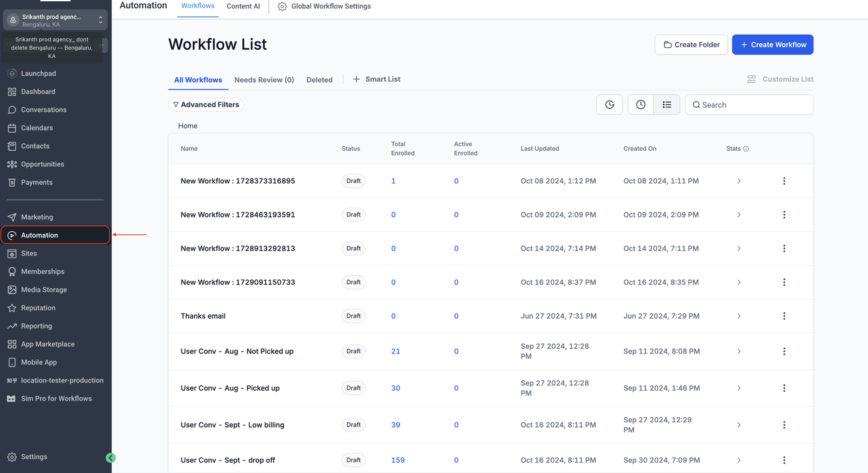
Task: Click the Stats info icon
Action: click(746, 149)
